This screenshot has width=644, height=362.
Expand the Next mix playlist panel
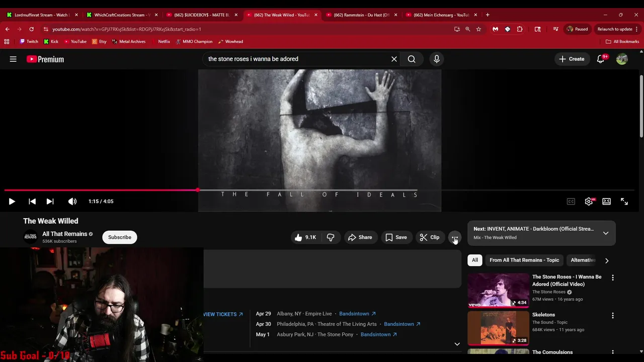(606, 233)
